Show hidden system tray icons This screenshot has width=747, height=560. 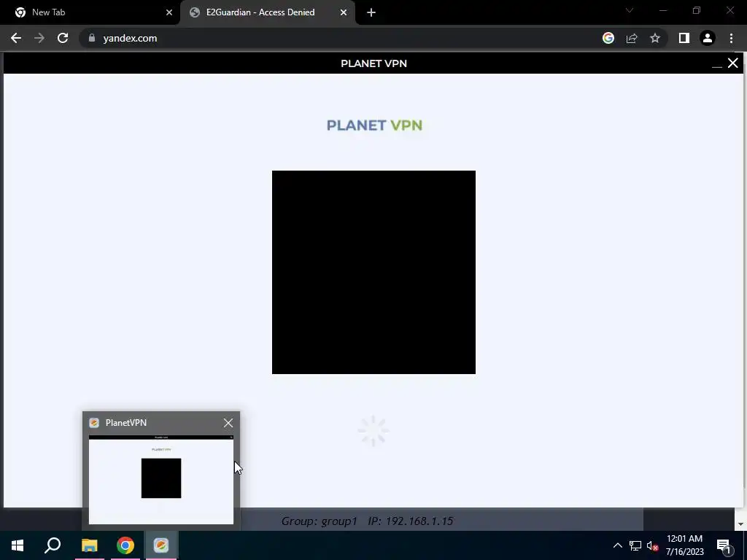tap(617, 545)
